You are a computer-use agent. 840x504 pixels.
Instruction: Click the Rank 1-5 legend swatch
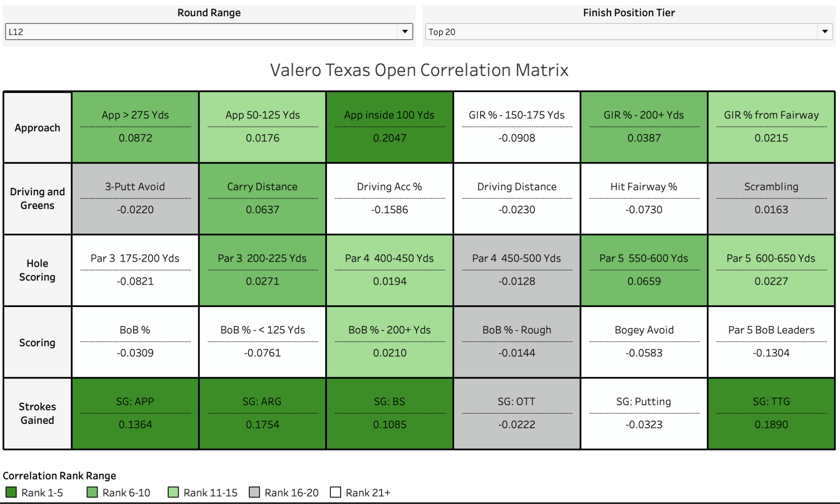(x=11, y=492)
